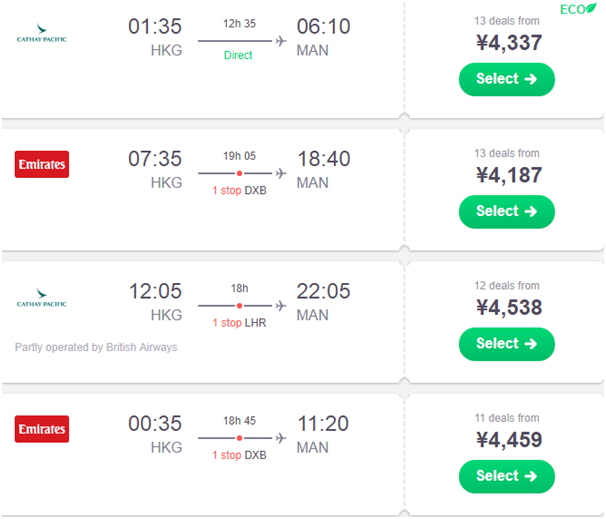Click Cathay Pacific logo on 12:05 flight
Viewport: 606px width, 519px height.
(x=41, y=302)
